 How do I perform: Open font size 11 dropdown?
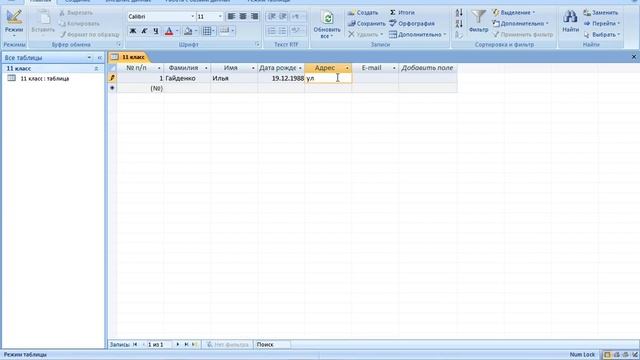click(220, 17)
